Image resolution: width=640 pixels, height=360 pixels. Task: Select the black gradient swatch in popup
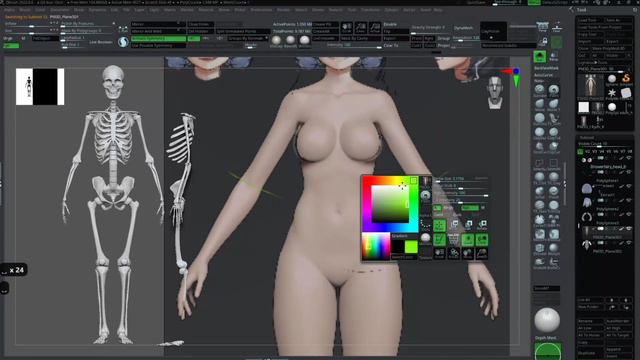tap(398, 246)
